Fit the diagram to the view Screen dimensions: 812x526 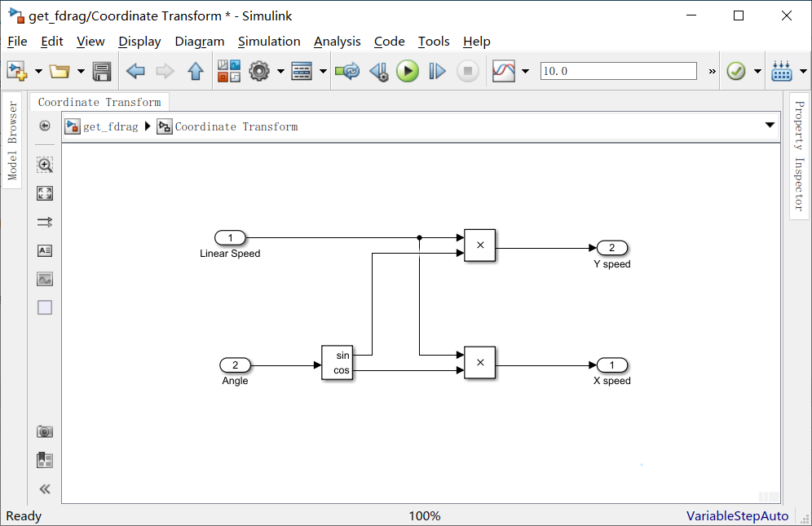45,193
